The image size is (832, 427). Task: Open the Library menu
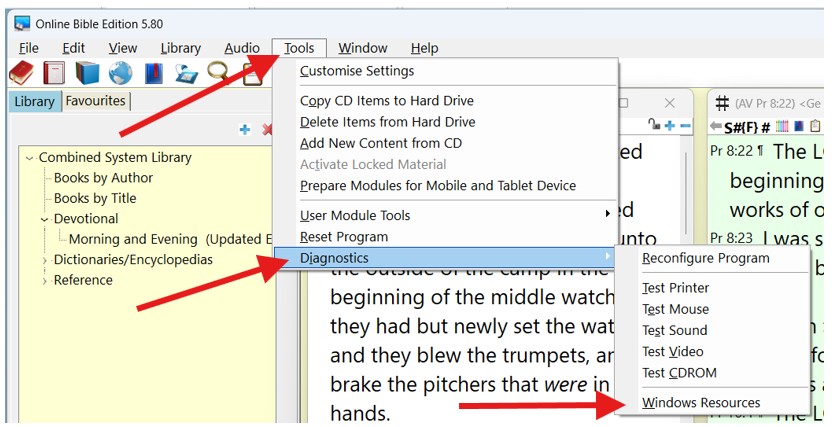pos(180,48)
